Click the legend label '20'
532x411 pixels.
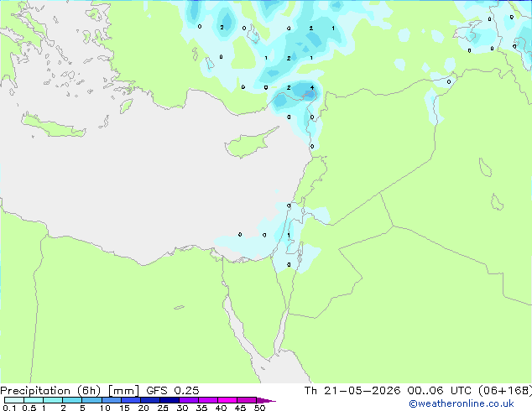[x=143, y=408]
